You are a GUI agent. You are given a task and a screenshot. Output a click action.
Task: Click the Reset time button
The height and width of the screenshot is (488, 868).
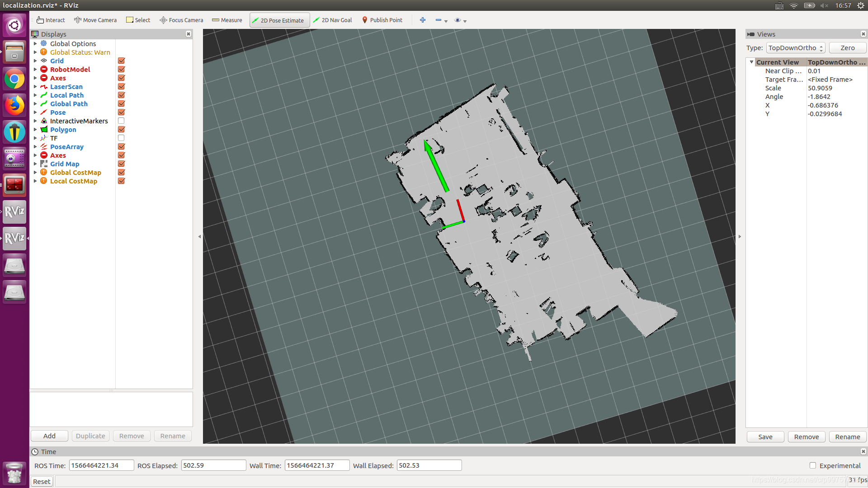point(42,481)
